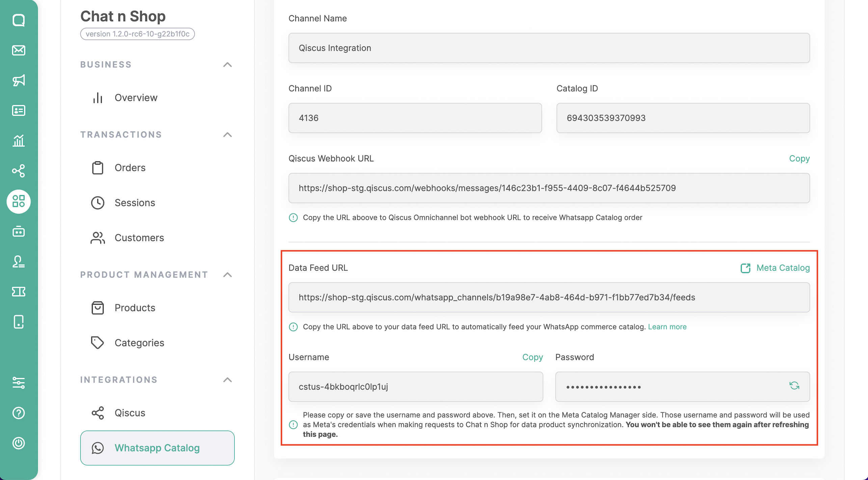Collapse the Product Management section chevron
Viewport: 868px width, 480px height.
click(227, 275)
